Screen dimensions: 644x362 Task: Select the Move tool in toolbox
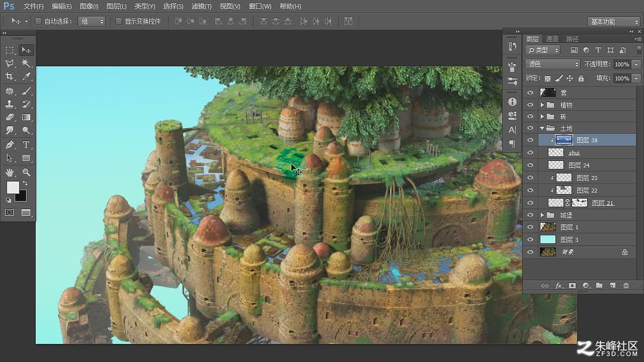[26, 50]
